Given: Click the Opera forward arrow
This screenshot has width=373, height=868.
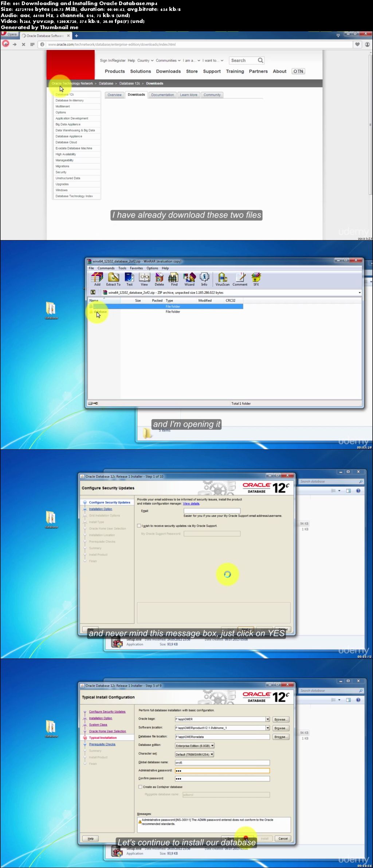Looking at the screenshot, I should (15, 44).
